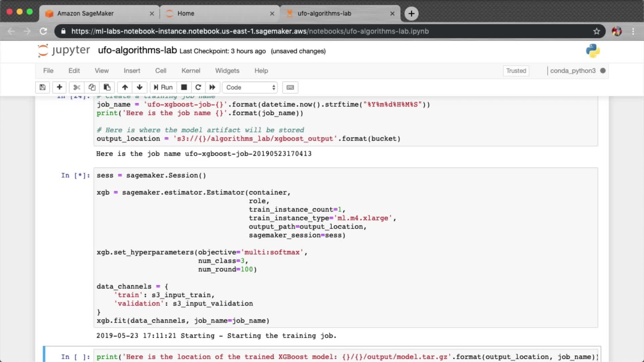644x362 pixels.
Task: Restart and run all fast-forward icon
Action: (x=212, y=87)
